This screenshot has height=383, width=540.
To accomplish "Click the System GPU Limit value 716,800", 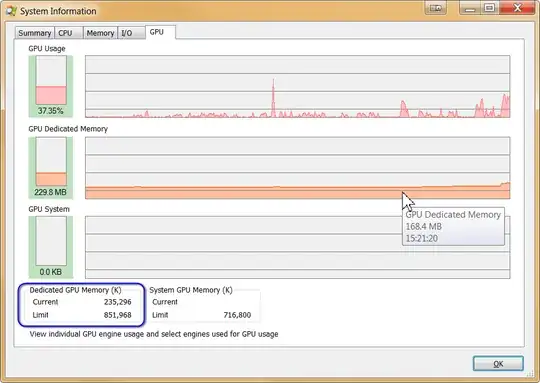I will 237,315.
